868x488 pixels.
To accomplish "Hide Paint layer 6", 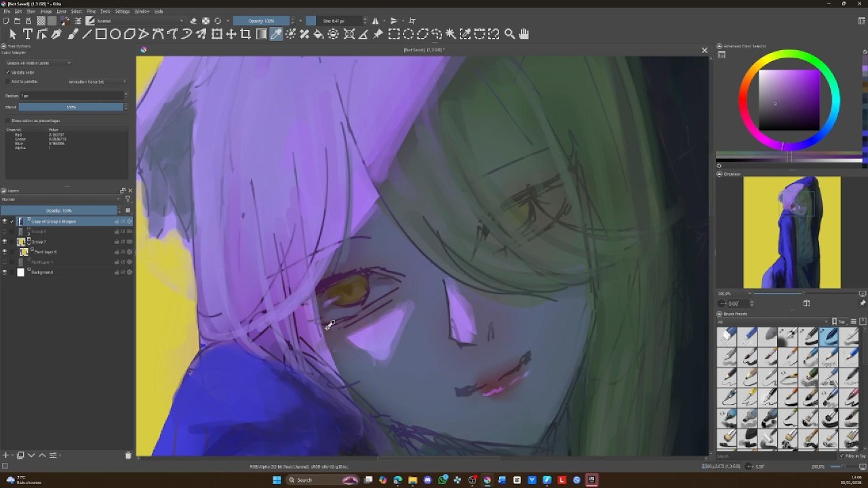I will coord(5,251).
